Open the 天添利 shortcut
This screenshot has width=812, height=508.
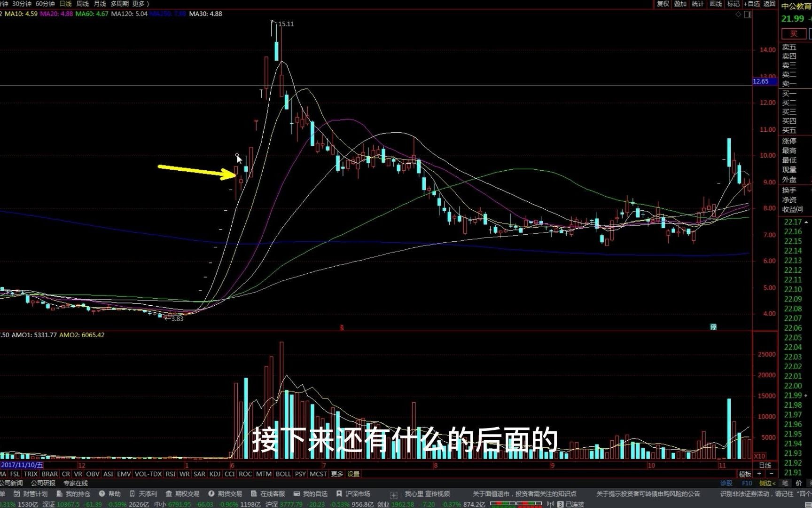click(143, 493)
